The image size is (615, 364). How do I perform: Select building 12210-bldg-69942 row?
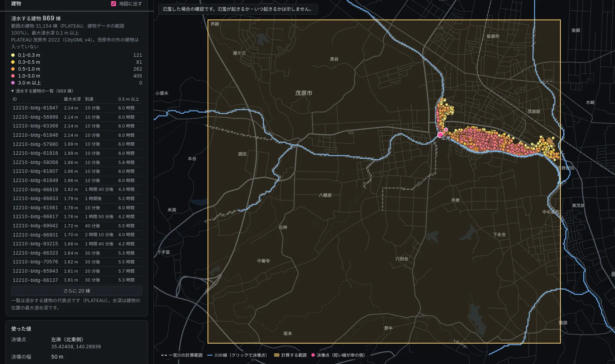click(76, 226)
